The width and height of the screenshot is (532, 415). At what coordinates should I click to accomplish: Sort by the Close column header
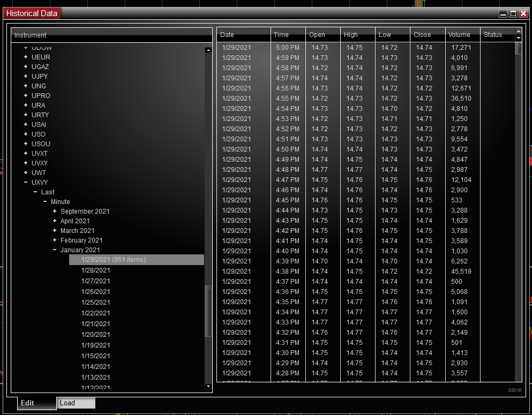tap(428, 35)
